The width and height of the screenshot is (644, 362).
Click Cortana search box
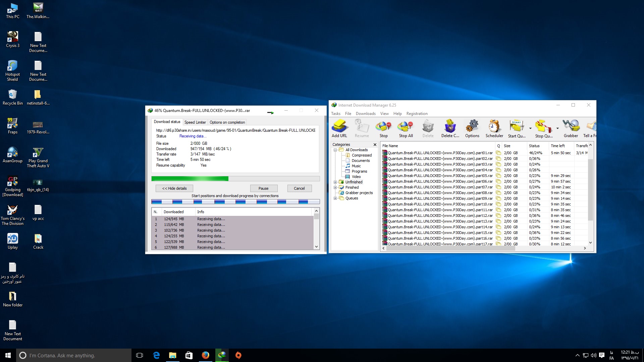tap(74, 355)
